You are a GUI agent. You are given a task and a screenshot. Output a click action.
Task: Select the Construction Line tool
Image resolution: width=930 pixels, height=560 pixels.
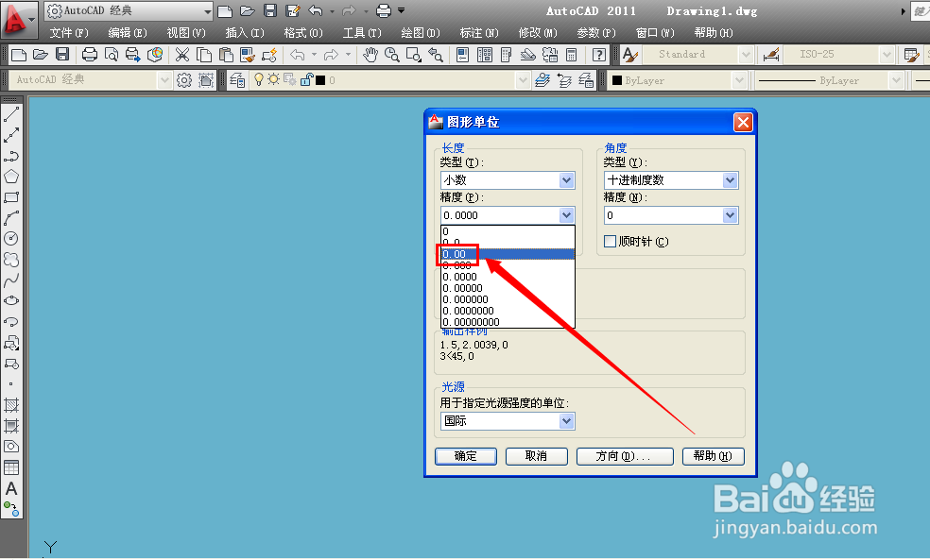pos(11,135)
